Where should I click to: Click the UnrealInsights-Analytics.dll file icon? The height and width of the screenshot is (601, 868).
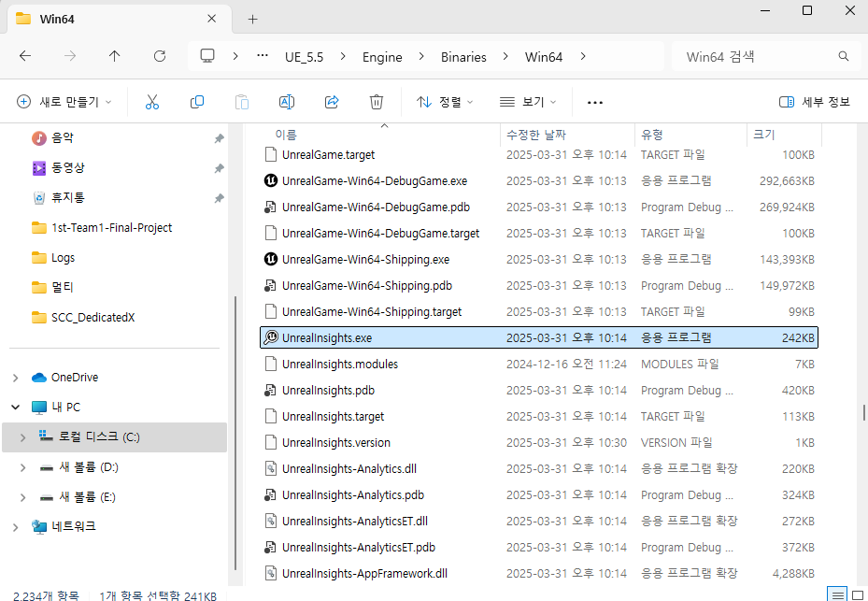(271, 468)
